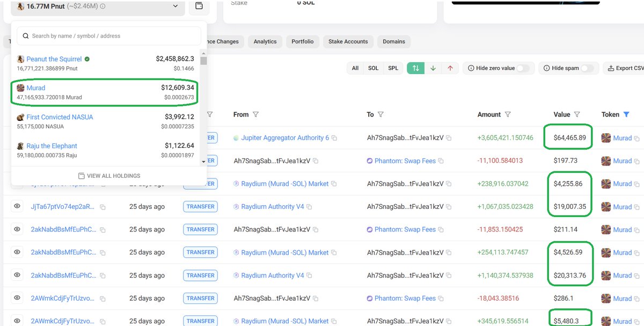
Task: Click the wallet icon beside the token dropdown
Action: pos(199,6)
